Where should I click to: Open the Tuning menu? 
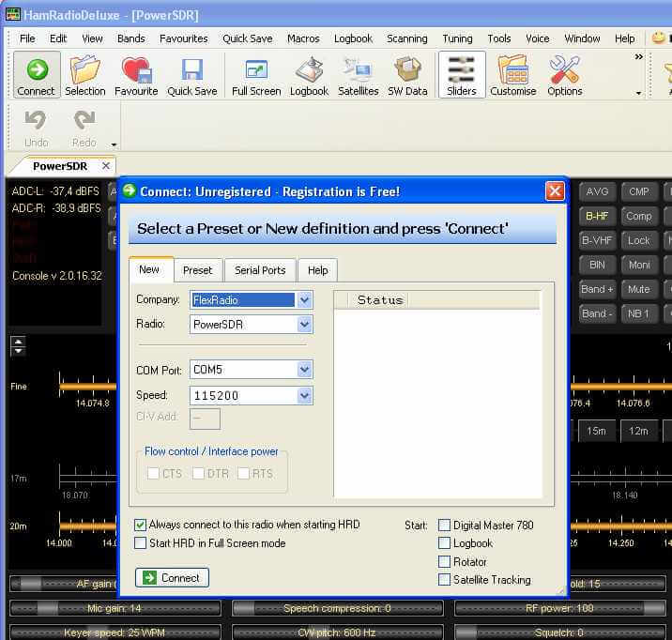pos(457,38)
